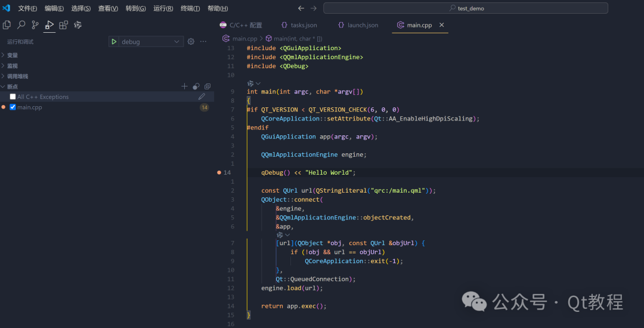The height and width of the screenshot is (328, 644).
Task: Edit All C++ Exceptions condition pencil
Action: pyautogui.click(x=202, y=97)
